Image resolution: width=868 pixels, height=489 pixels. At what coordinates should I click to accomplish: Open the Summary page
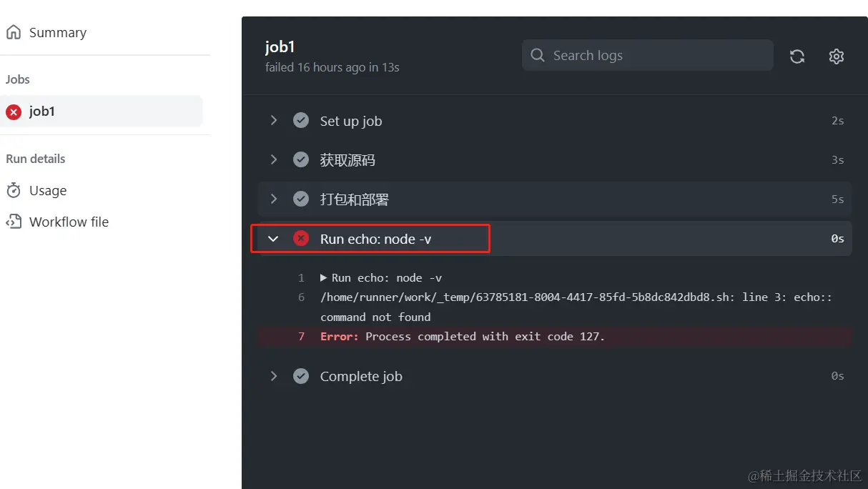click(57, 32)
